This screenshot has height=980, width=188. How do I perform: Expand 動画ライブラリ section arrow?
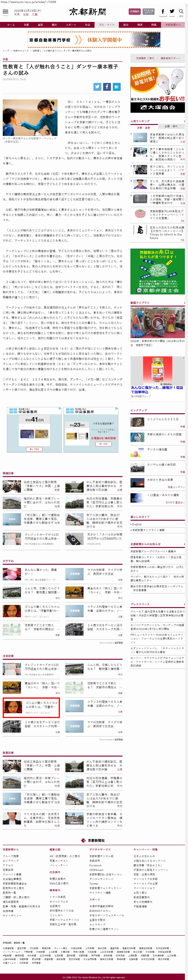184,303
